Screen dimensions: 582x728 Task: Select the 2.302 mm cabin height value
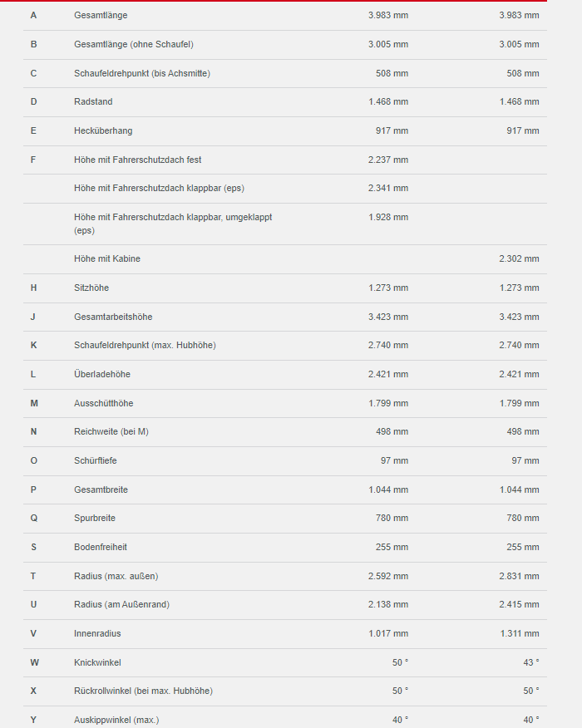[519, 259]
